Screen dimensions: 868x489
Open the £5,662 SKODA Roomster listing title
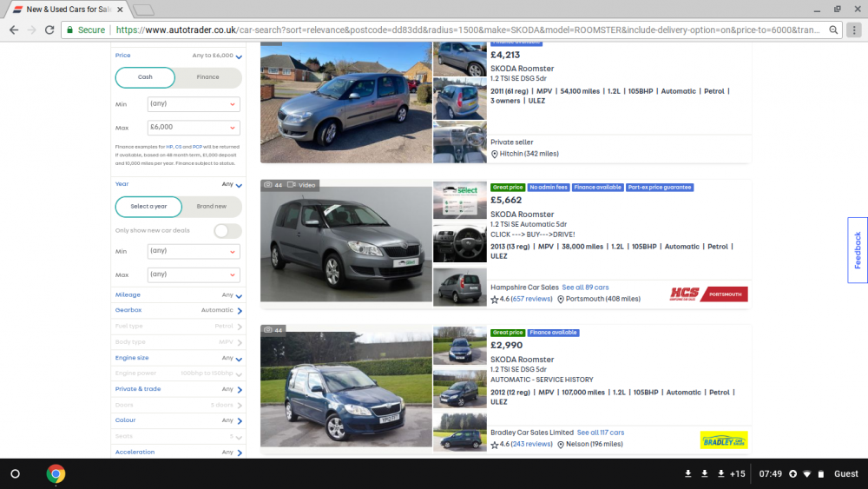click(522, 215)
